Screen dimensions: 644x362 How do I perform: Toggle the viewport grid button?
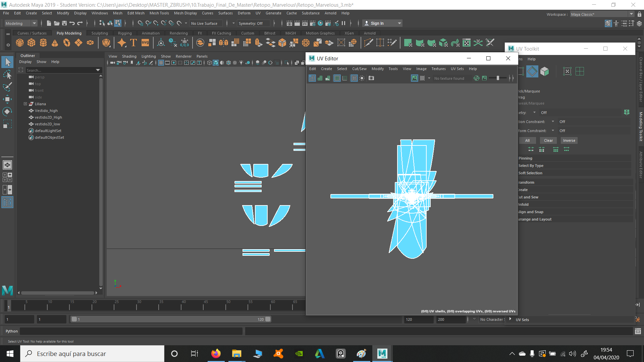pyautogui.click(x=161, y=63)
